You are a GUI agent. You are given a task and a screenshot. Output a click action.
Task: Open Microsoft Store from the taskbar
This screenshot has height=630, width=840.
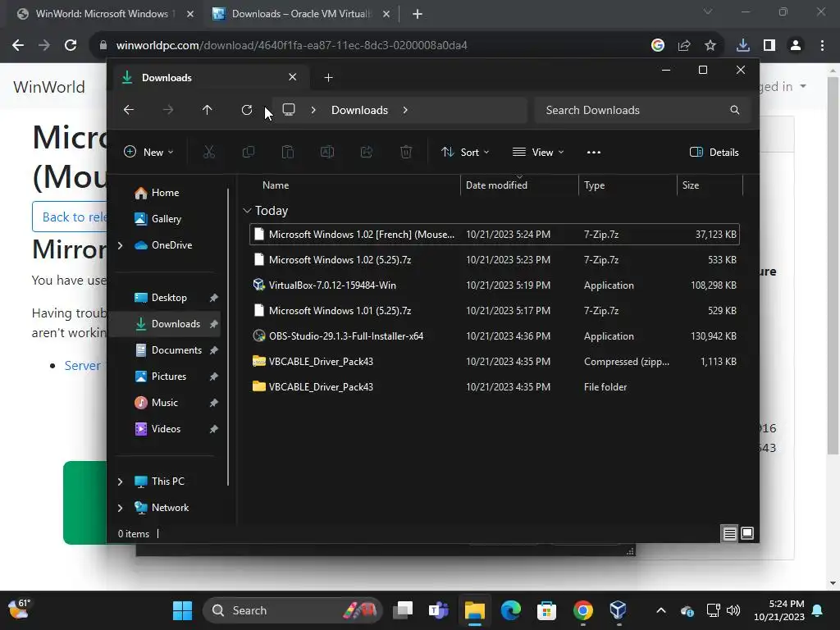pos(546,610)
